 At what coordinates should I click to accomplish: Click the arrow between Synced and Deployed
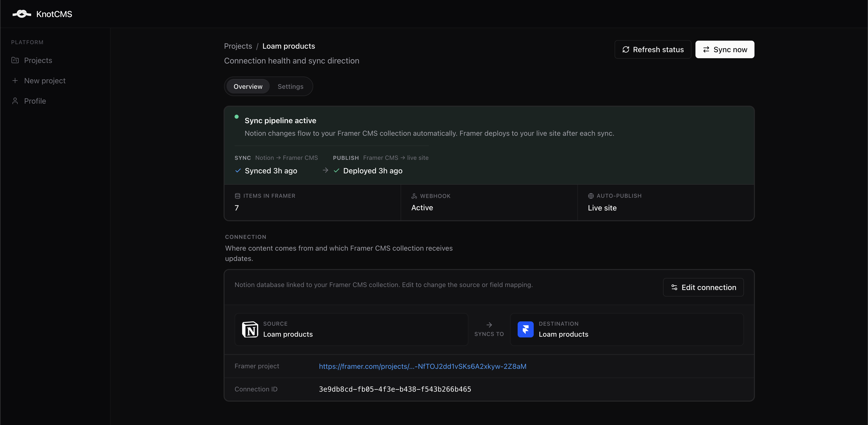tap(325, 170)
